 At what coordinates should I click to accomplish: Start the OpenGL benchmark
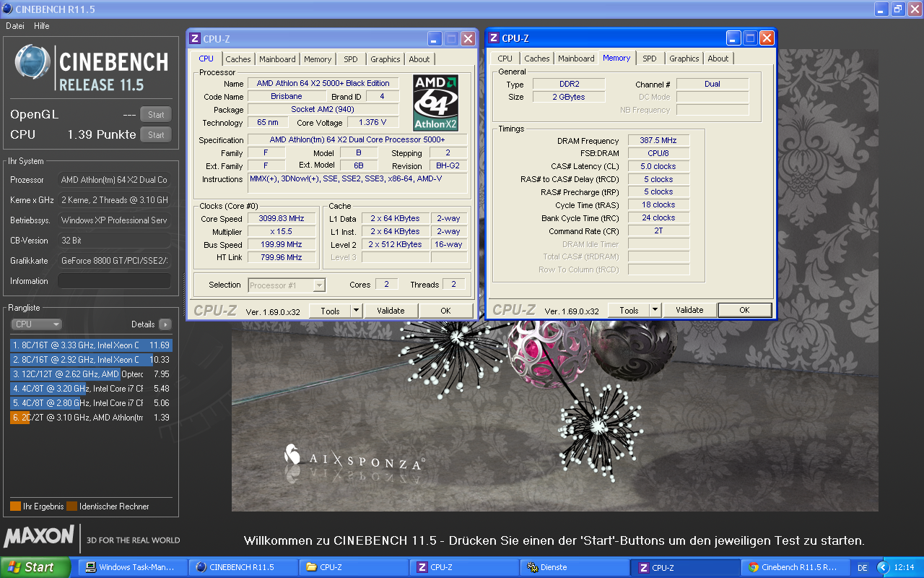pyautogui.click(x=156, y=114)
